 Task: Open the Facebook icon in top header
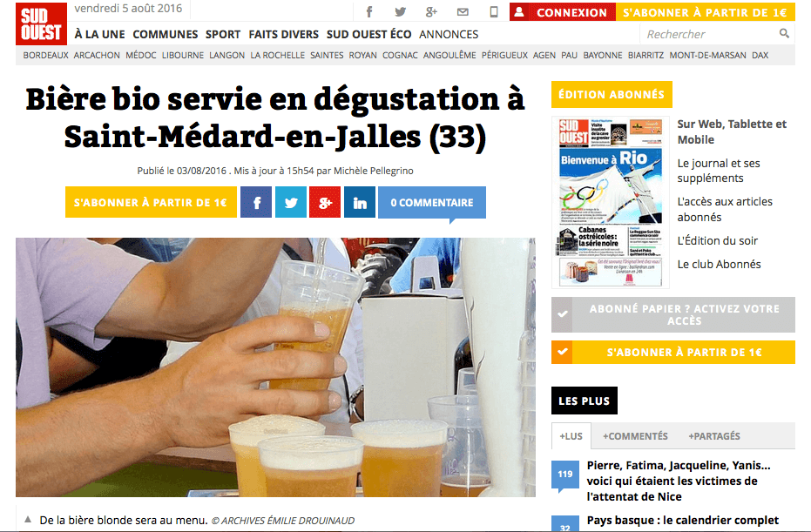(x=369, y=12)
